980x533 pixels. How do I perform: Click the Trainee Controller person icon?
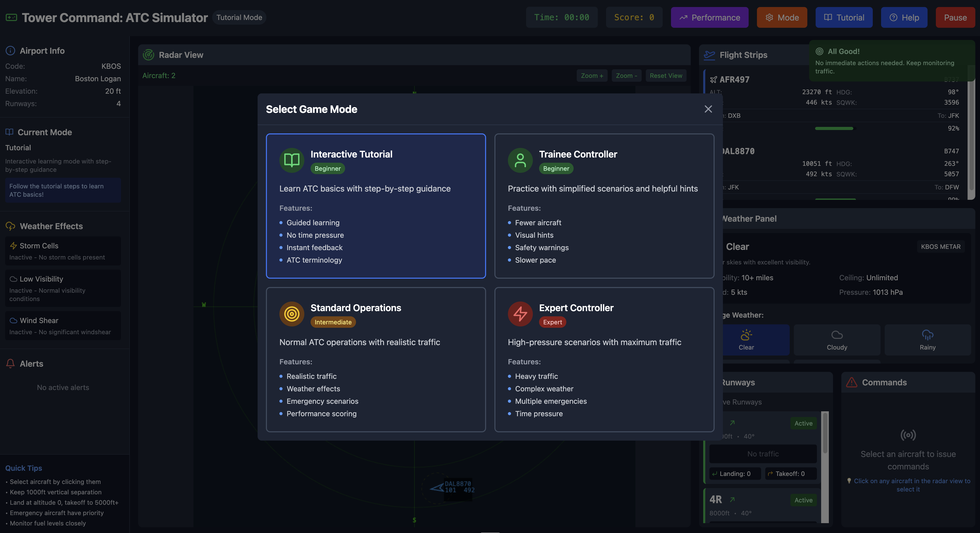520,160
